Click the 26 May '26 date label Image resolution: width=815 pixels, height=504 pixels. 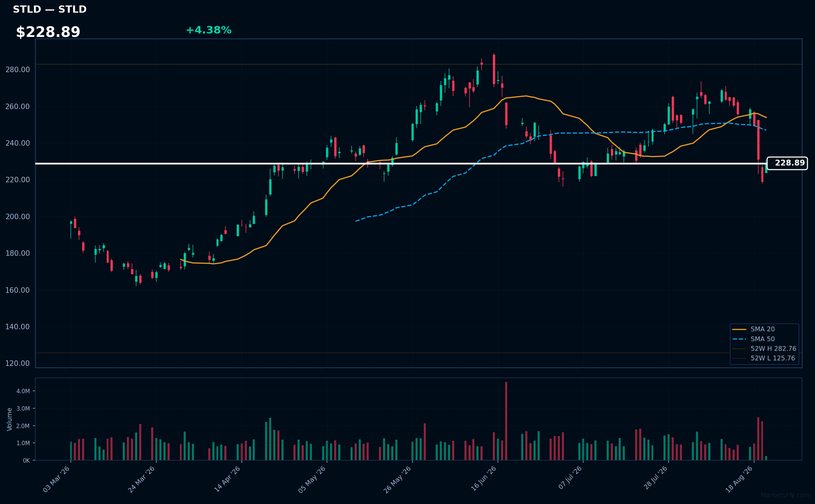[x=397, y=479]
